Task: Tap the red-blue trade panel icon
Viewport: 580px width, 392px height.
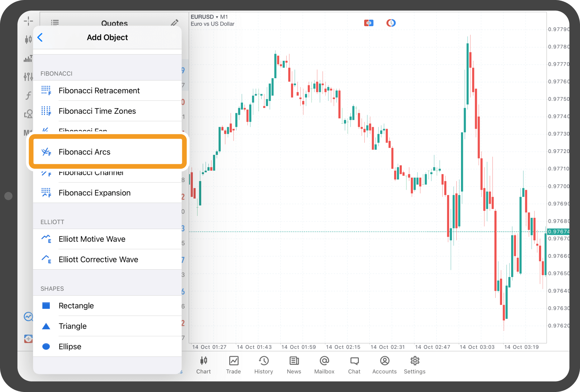Action: click(x=368, y=23)
